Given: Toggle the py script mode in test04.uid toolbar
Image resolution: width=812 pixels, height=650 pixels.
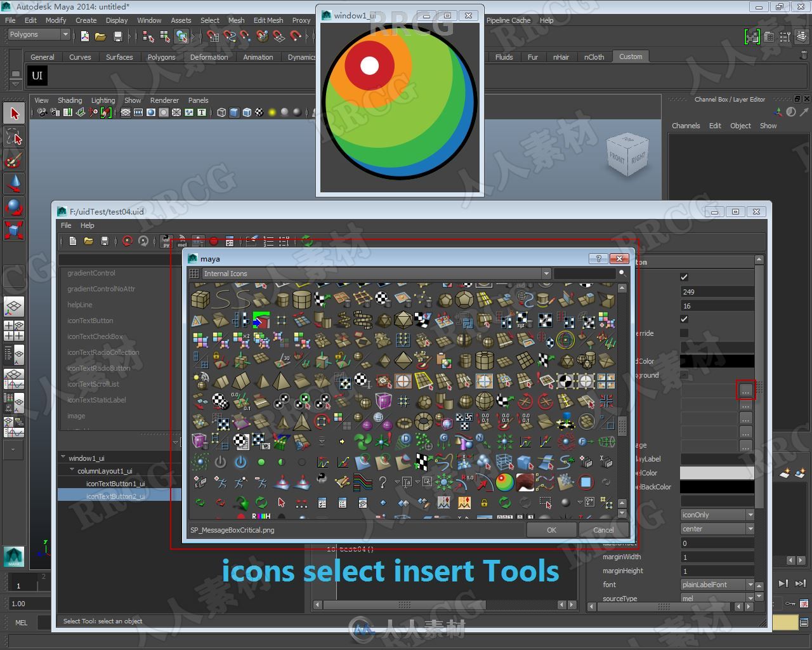Looking at the screenshot, I should click(x=166, y=241).
